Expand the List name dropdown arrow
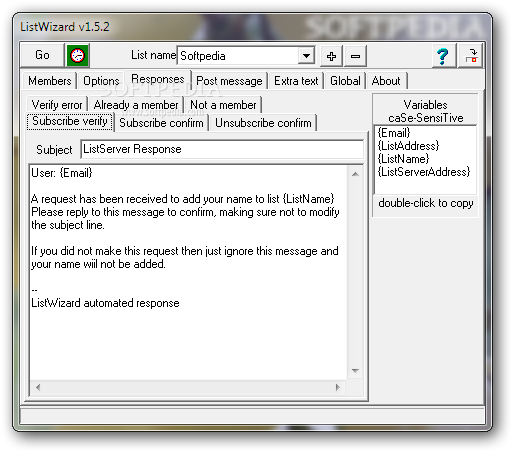 coord(306,56)
